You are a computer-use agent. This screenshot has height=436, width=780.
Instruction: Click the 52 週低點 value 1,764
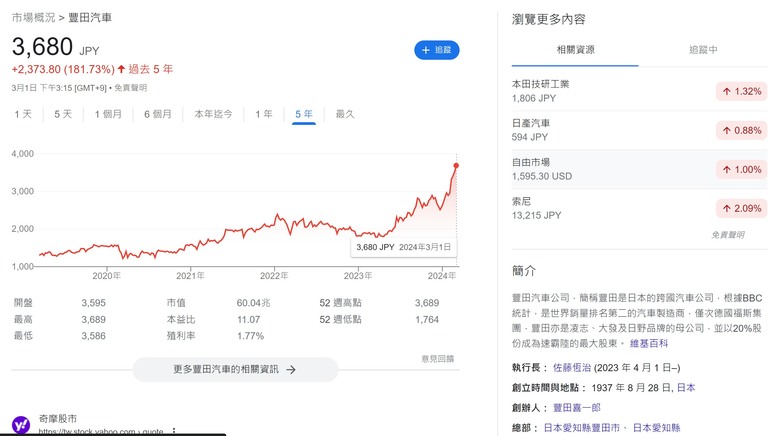coord(427,320)
